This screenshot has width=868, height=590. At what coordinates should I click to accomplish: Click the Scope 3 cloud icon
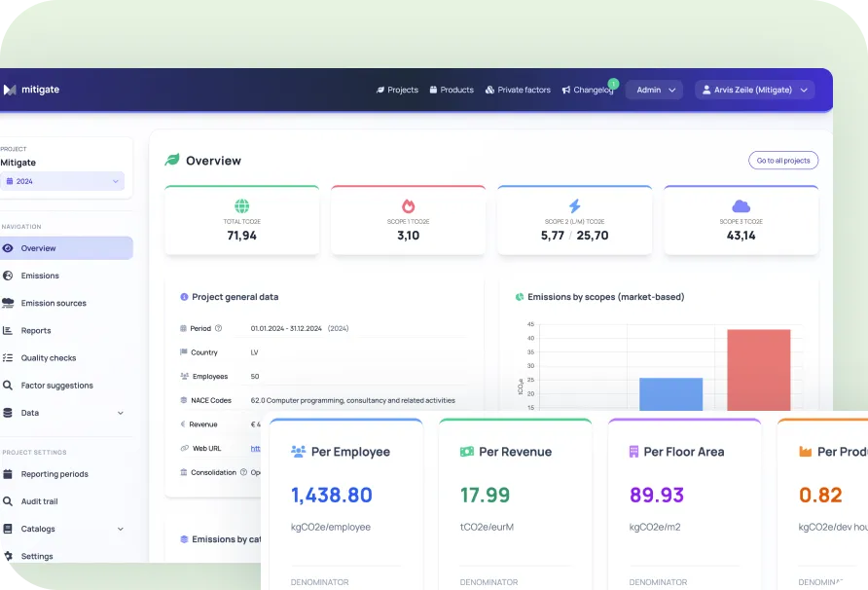741,206
